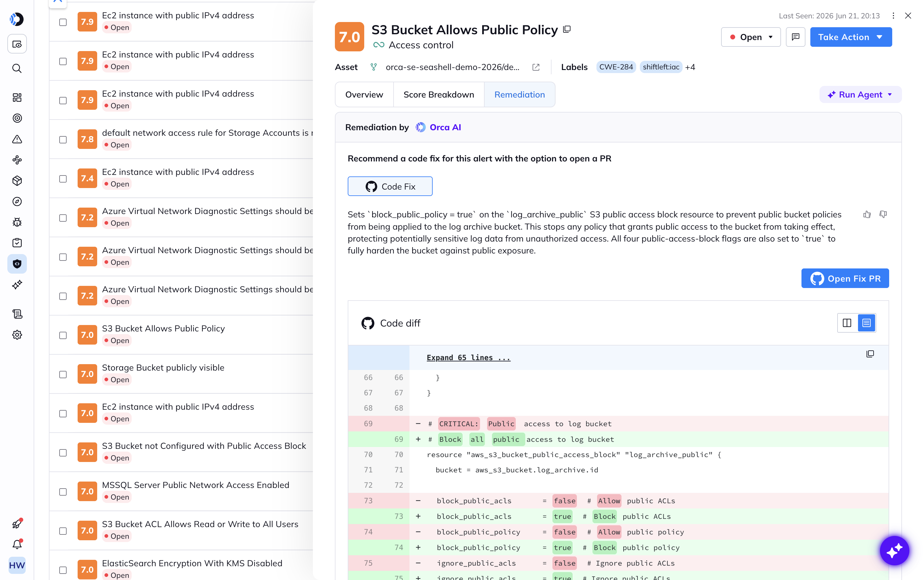Screen dimensions: 924x580
Task: Switch to unified diff view
Action: tap(866, 323)
